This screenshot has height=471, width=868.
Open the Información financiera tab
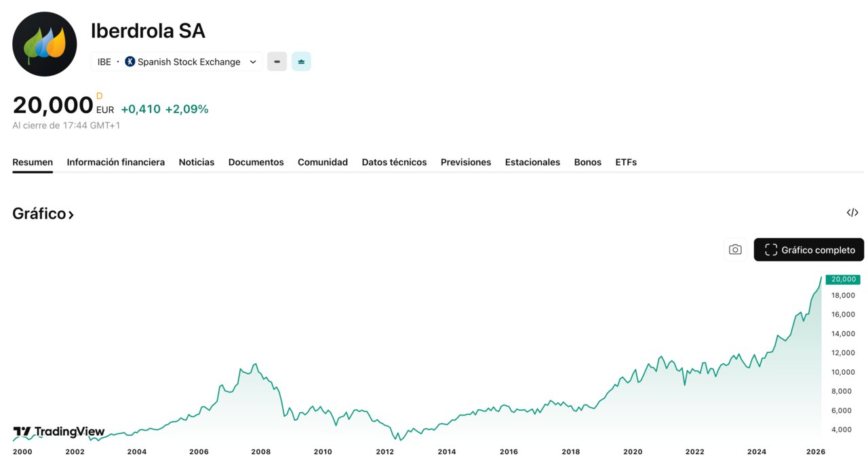point(115,162)
